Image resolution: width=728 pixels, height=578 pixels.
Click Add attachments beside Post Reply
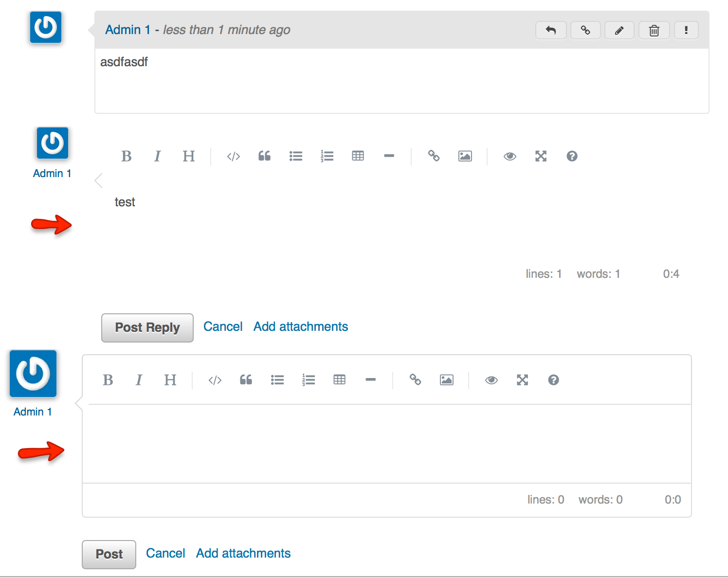300,326
